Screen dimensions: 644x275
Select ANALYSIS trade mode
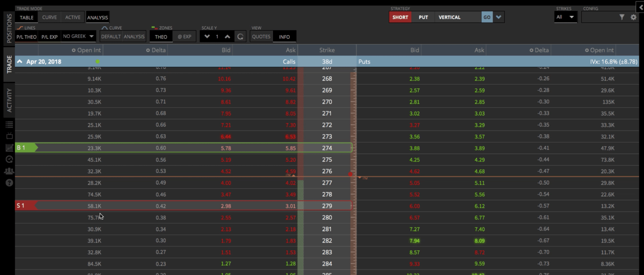click(x=97, y=17)
